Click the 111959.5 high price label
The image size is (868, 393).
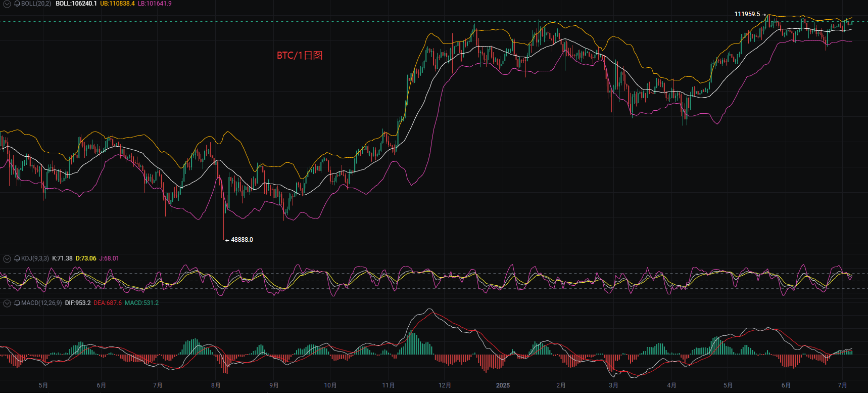point(747,14)
